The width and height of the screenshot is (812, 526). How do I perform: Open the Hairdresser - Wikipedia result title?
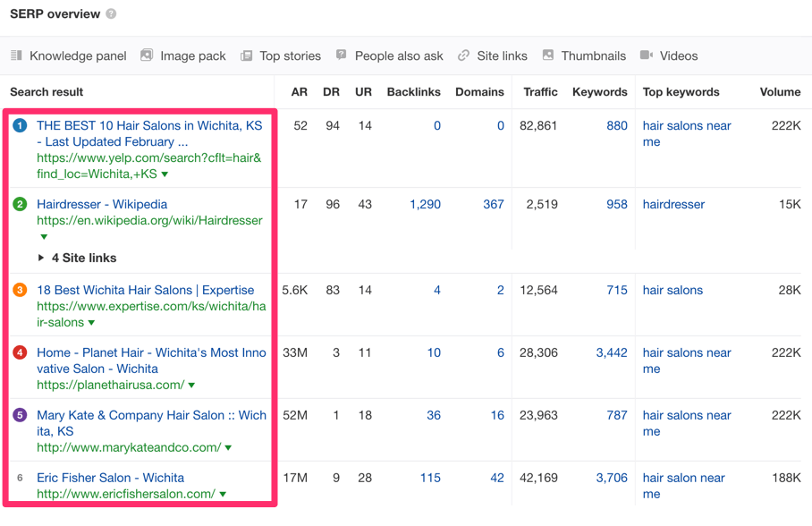(x=102, y=204)
